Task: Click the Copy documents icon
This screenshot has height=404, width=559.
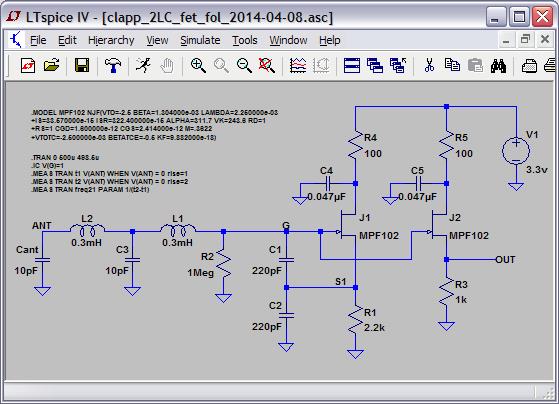Action: click(x=452, y=66)
